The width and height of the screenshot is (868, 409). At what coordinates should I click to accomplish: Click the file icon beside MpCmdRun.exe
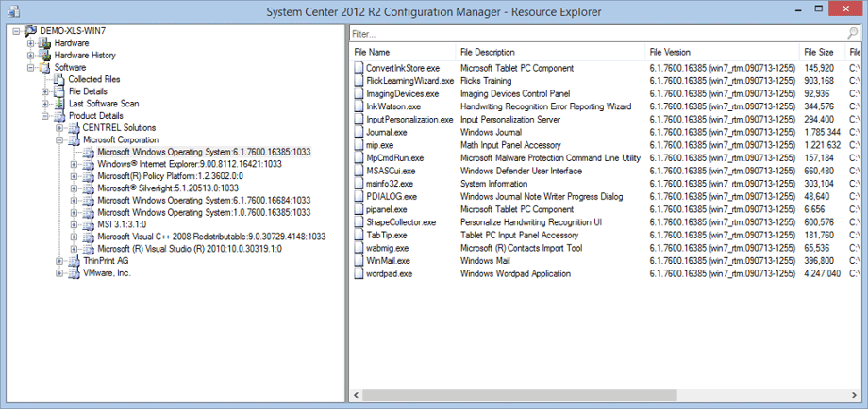[359, 157]
